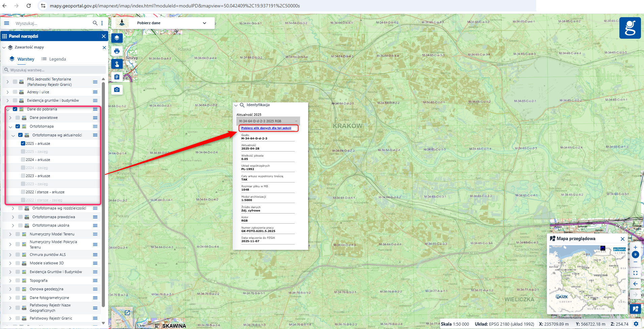Activate the identify (pointing hand) tool
This screenshot has height=329, width=644.
pyautogui.click(x=117, y=64)
